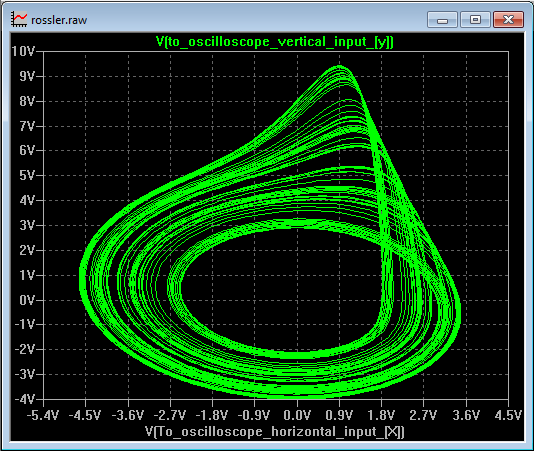Click the 0V label on vertical axis
Screen dimensions: 534x451
27,300
